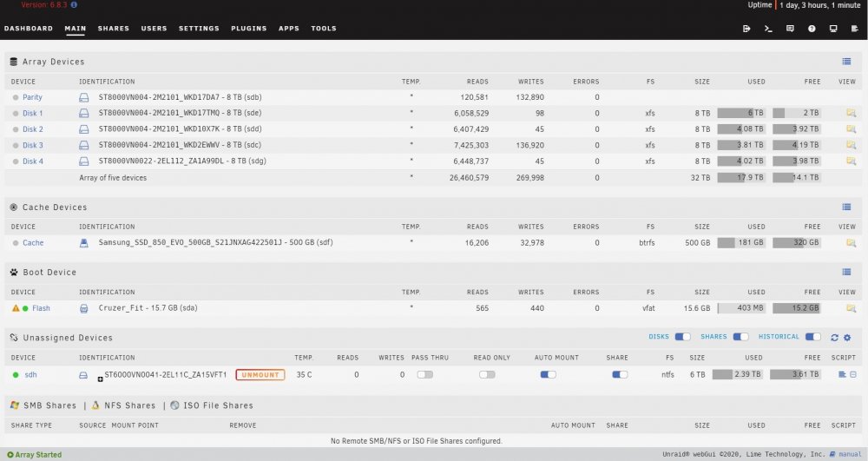This screenshot has height=461, width=868.
Task: Open the sdh device link
Action: 30,375
